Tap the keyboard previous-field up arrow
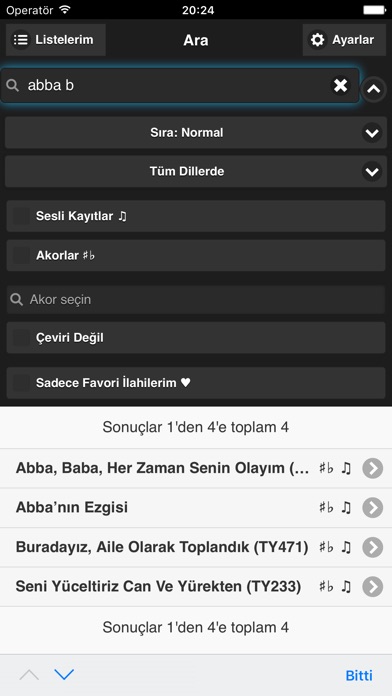The width and height of the screenshot is (392, 696). click(29, 675)
